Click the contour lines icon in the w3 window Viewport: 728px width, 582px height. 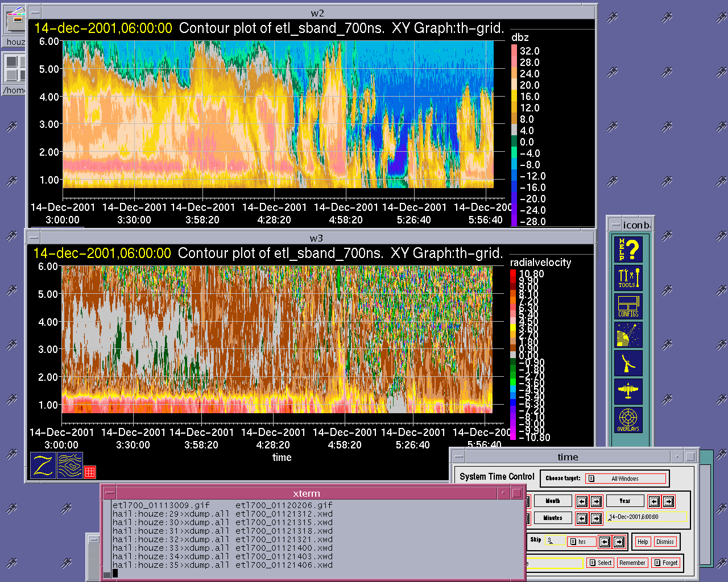point(70,465)
